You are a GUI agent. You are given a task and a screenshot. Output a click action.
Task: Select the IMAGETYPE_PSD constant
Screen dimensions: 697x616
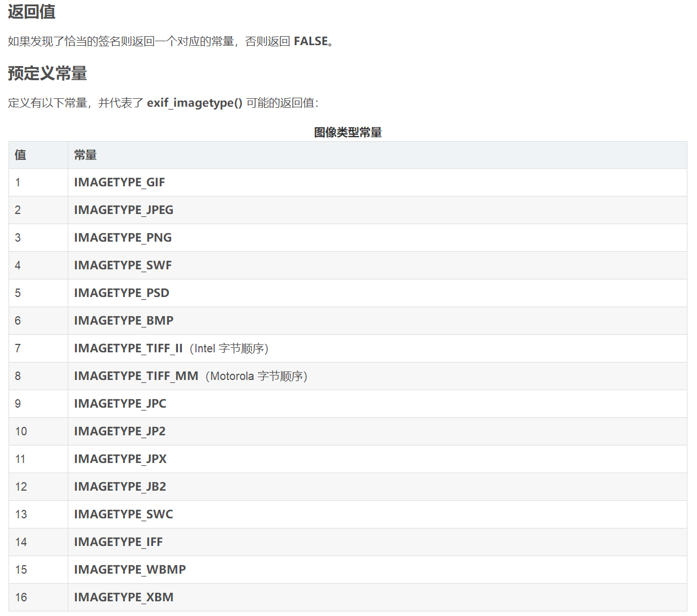121,293
